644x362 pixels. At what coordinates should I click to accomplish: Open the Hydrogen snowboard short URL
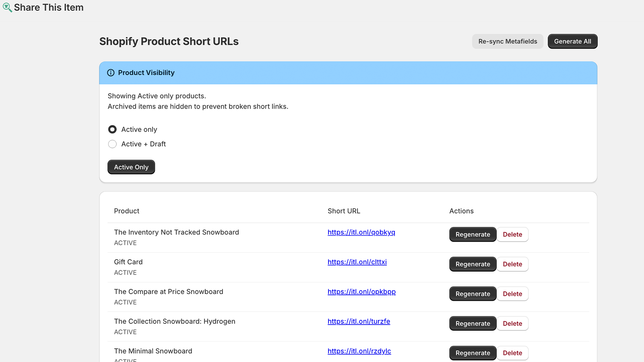point(359,321)
